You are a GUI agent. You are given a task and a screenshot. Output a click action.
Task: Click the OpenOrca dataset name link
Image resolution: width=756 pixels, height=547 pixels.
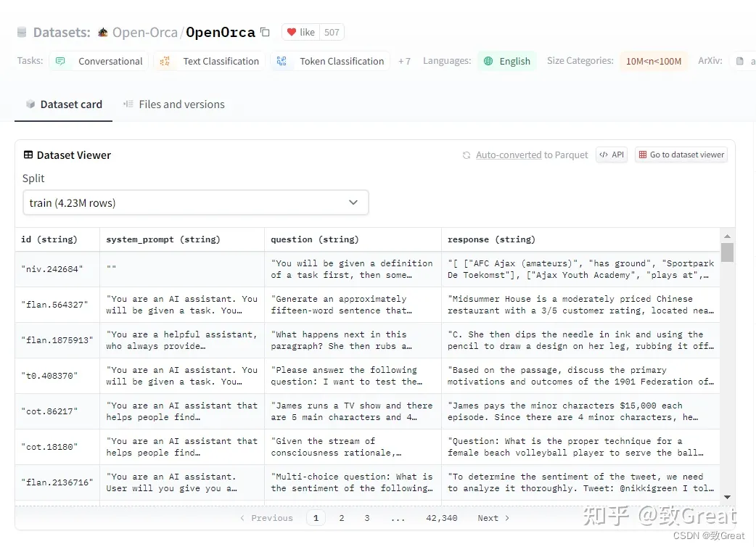[x=221, y=33]
